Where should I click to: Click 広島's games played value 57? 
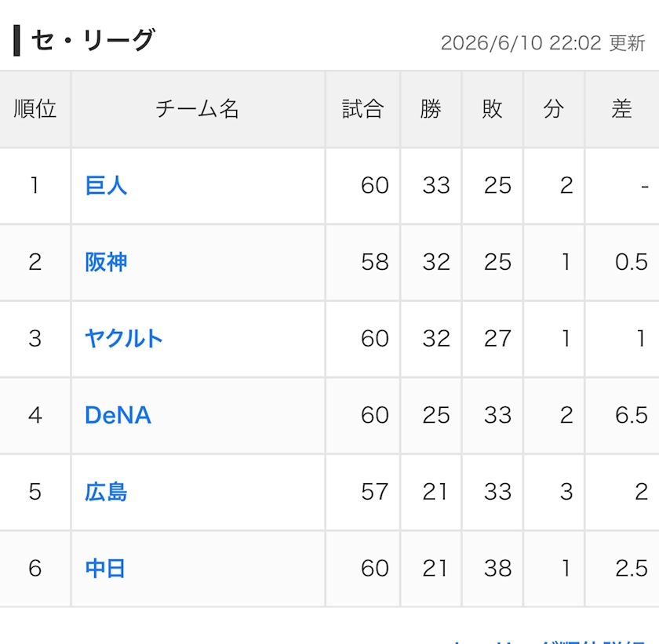click(x=374, y=492)
